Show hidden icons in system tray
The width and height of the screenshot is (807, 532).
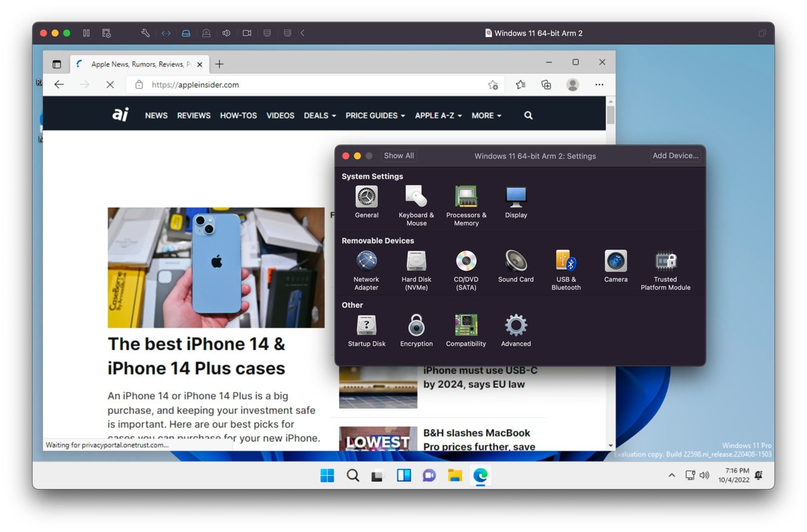click(x=672, y=475)
